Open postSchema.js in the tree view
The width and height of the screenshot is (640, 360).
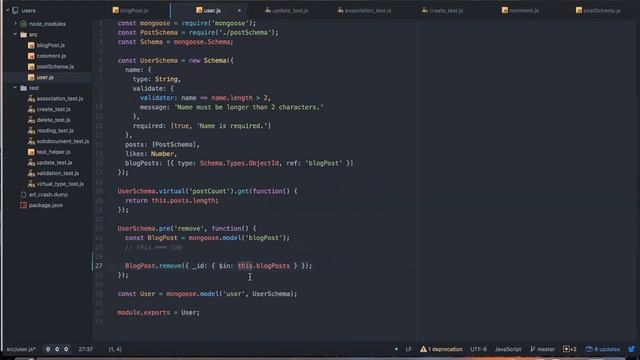pos(55,67)
